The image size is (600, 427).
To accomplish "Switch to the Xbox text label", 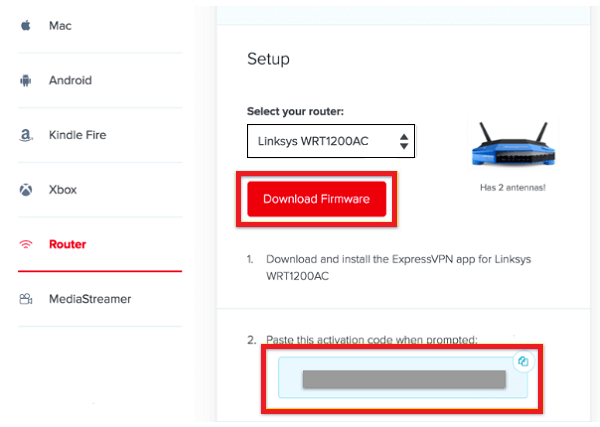I will 62,189.
